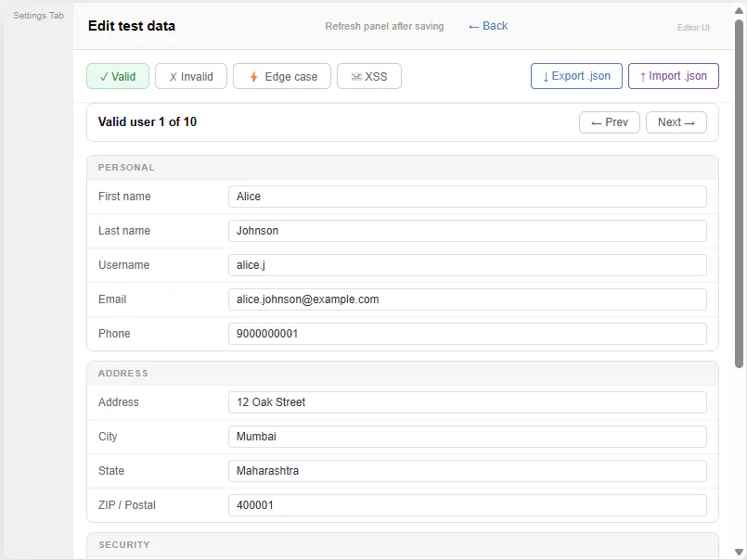Click the Import .json button
Screen dimensions: 747x560
pos(674,76)
